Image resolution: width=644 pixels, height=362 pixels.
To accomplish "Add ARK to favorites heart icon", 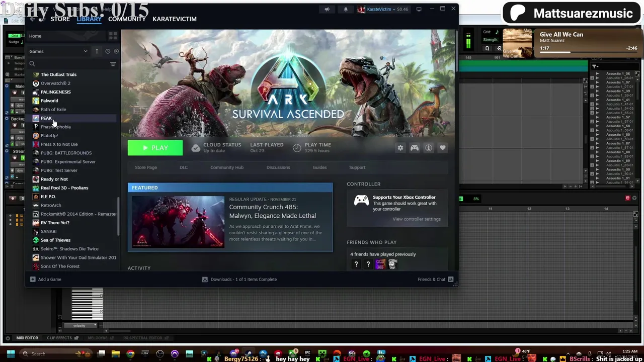I will (443, 148).
